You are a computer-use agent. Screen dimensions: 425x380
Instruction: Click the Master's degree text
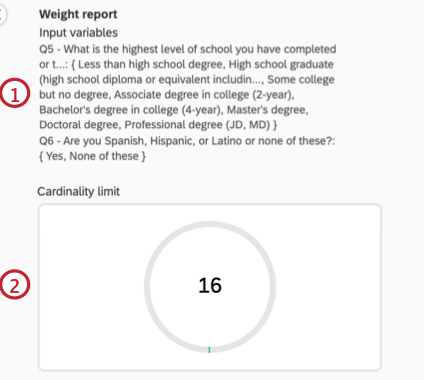267,110
